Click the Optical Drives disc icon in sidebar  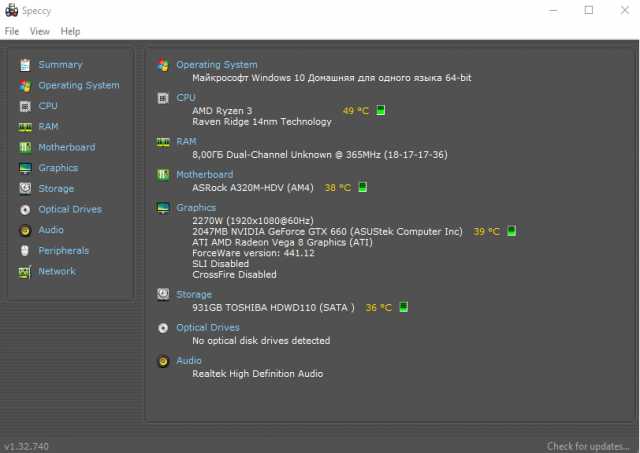click(x=25, y=210)
